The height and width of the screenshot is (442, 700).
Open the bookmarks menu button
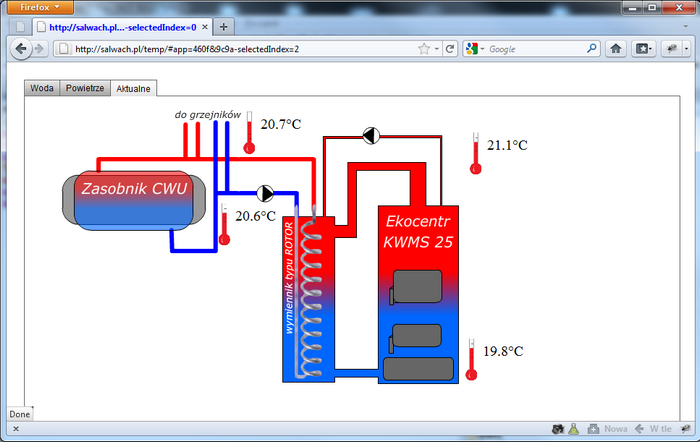643,49
